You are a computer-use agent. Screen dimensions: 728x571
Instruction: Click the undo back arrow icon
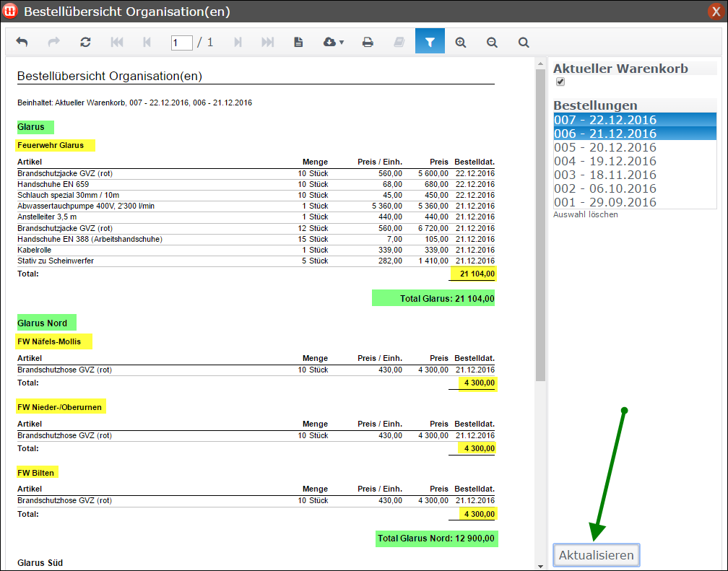(x=22, y=43)
